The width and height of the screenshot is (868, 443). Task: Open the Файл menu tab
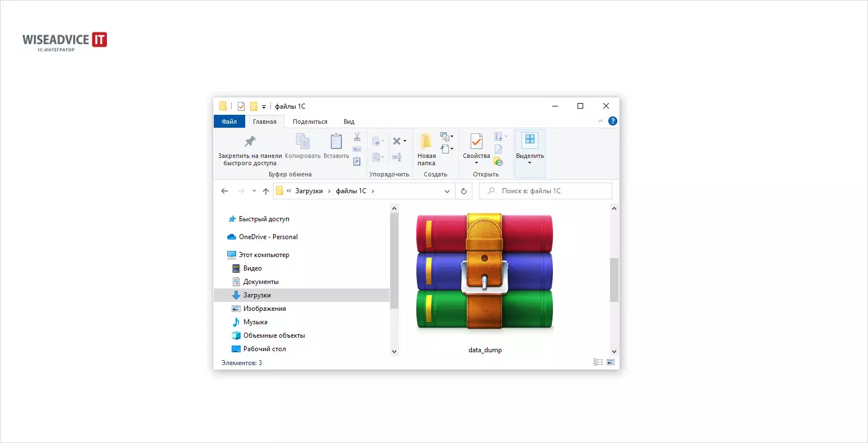229,122
